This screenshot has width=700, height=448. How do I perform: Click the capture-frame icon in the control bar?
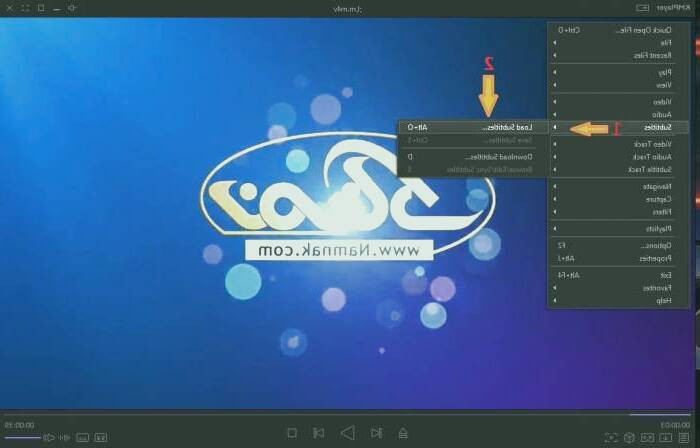(611, 438)
